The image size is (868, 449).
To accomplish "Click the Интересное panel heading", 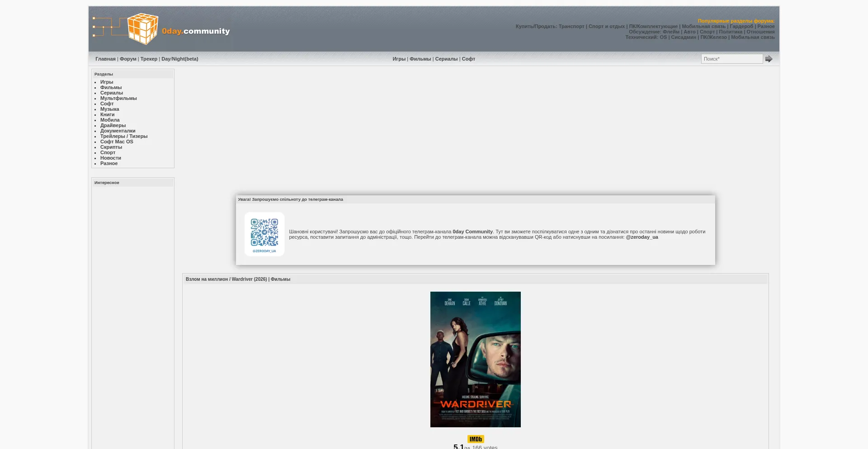I will pos(107,183).
